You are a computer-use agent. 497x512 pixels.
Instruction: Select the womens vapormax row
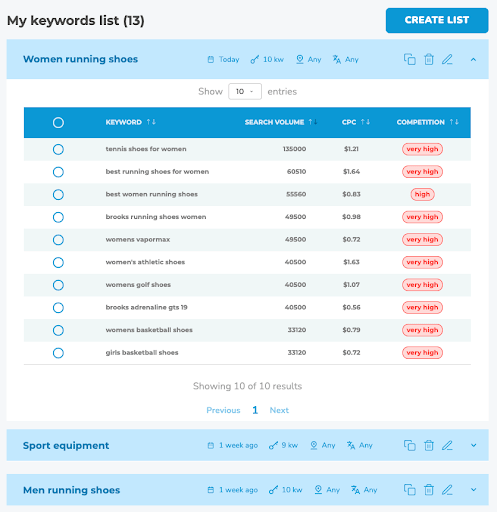click(58, 240)
